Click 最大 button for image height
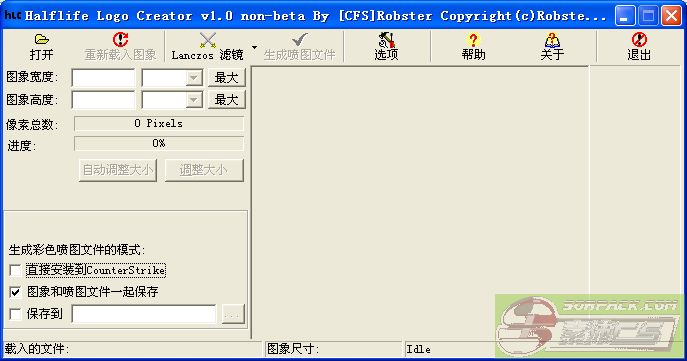 [227, 99]
